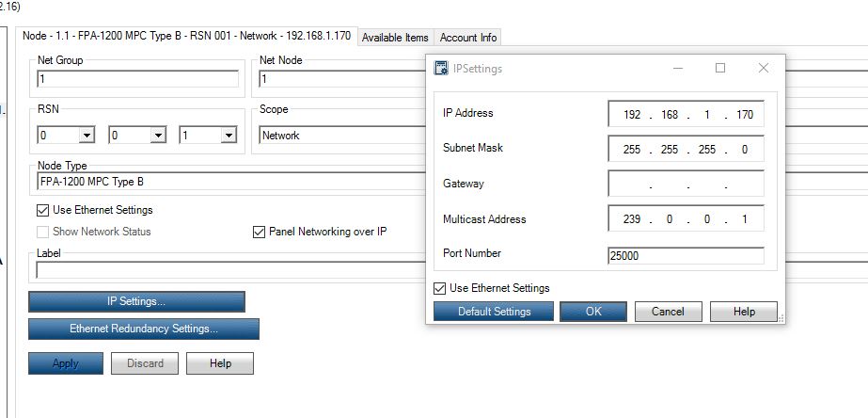Maximize the IPSettings dialog
Image resolution: width=868 pixels, height=418 pixels.
(720, 69)
